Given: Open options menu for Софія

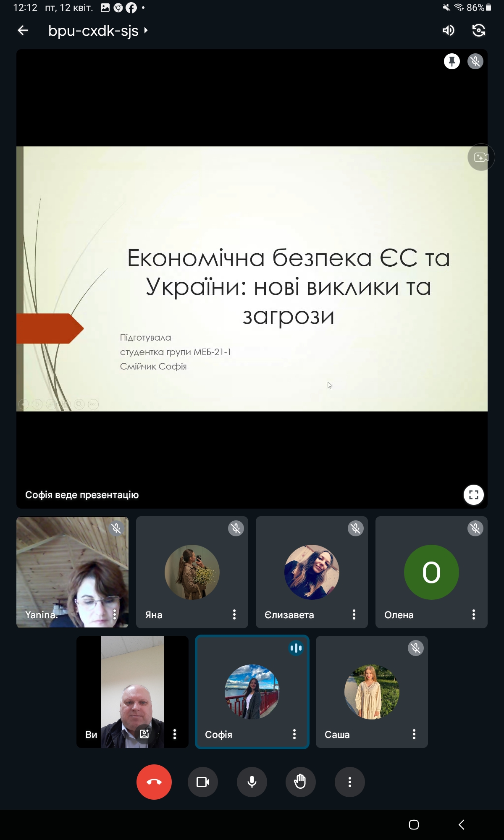Looking at the screenshot, I should [294, 734].
